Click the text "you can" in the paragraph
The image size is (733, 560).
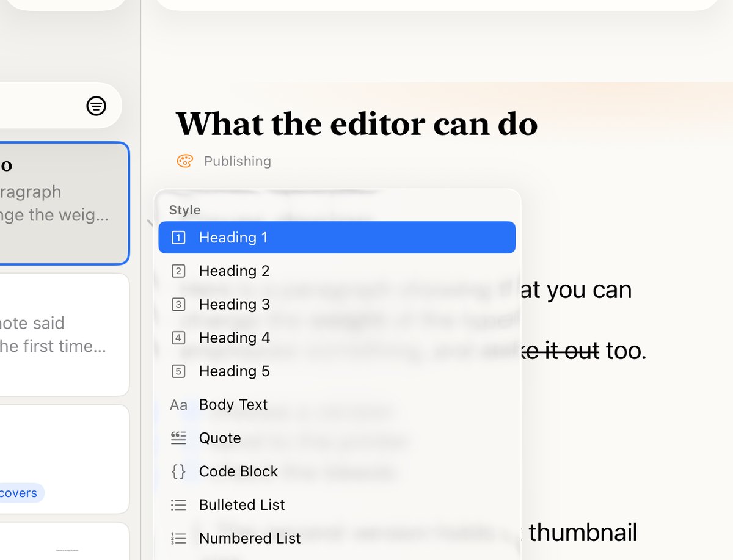click(x=589, y=290)
